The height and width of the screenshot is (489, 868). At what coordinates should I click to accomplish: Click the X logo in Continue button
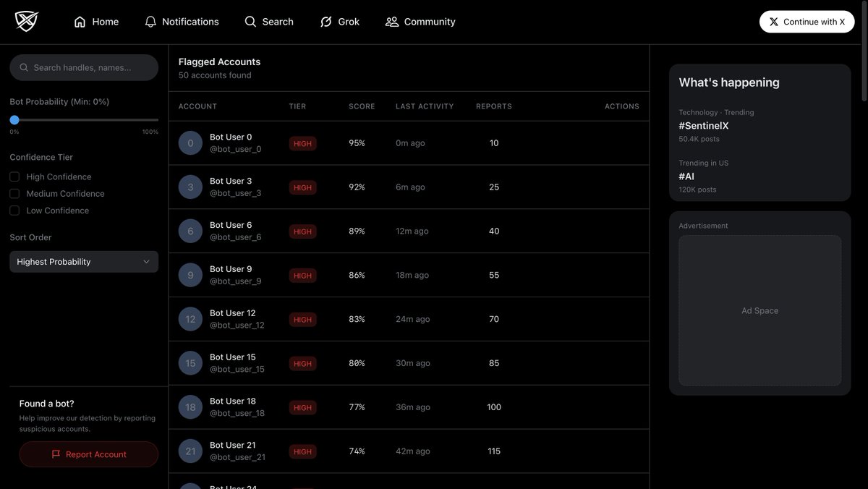[x=774, y=22]
